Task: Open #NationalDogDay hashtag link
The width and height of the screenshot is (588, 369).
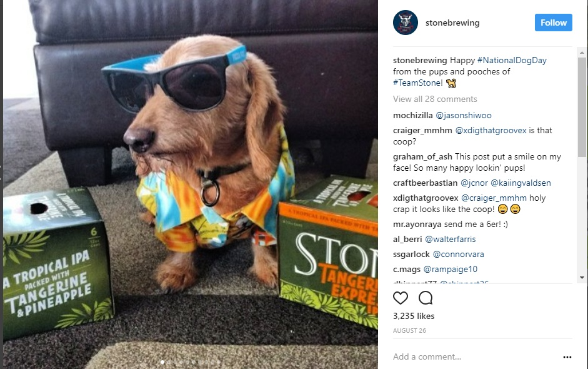Action: [512, 61]
